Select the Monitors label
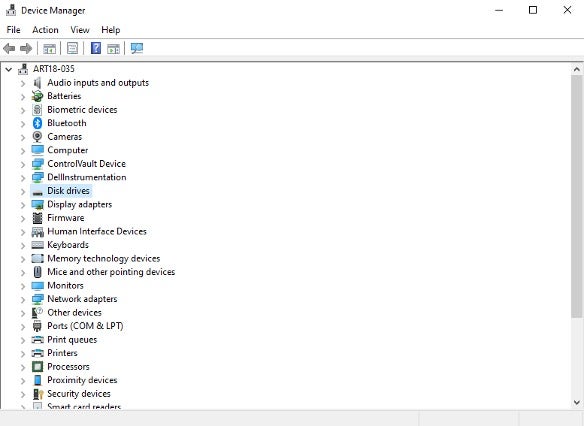The image size is (584, 426). tap(65, 286)
